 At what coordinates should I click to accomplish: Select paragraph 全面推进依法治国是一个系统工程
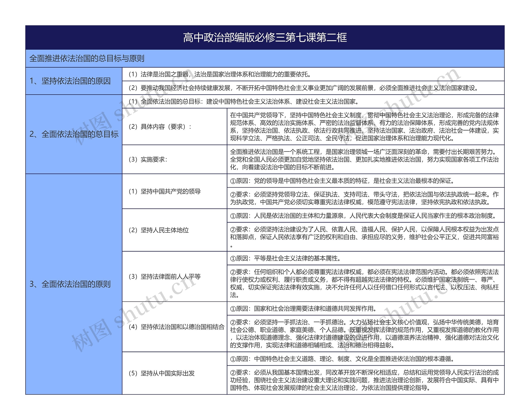click(364, 159)
